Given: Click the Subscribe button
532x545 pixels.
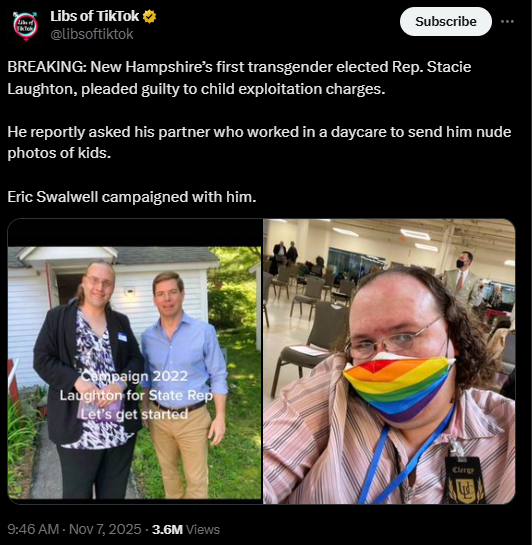Looking at the screenshot, I should click(x=446, y=22).
